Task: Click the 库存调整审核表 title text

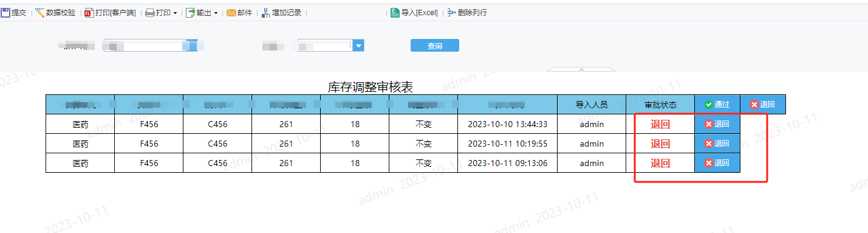Action: pos(371,87)
